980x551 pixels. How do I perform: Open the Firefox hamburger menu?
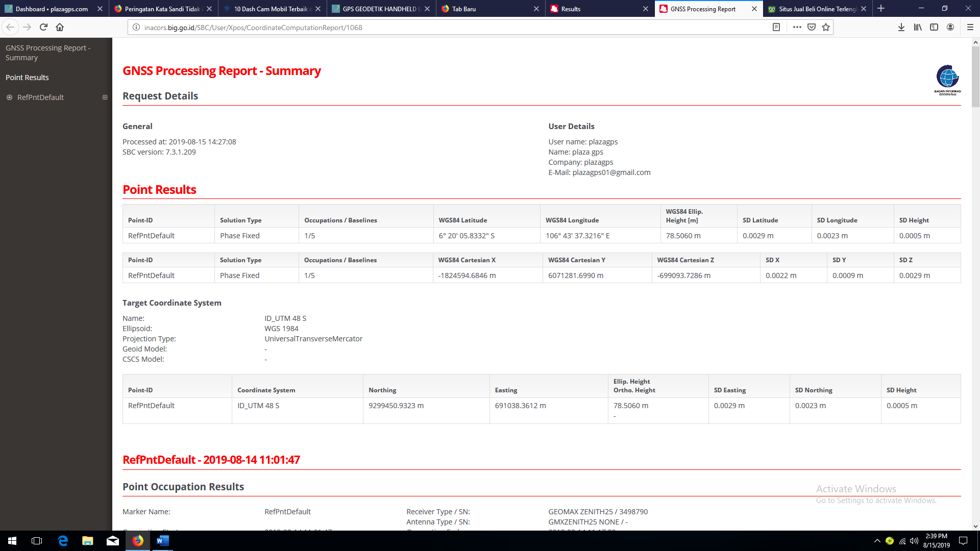point(970,27)
